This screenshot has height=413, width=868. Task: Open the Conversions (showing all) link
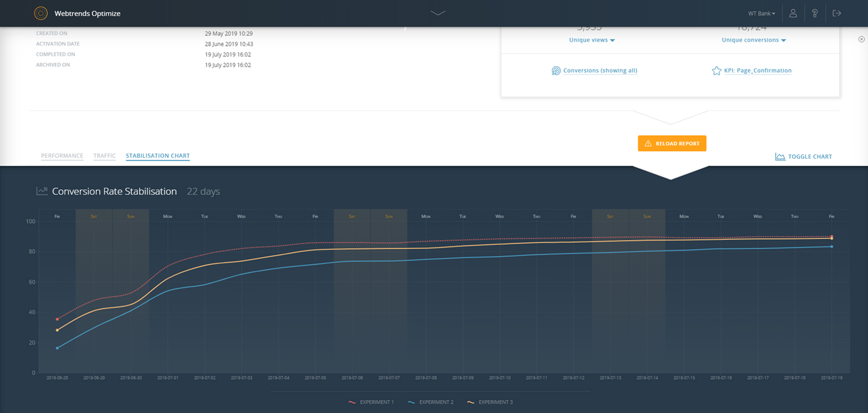(600, 70)
